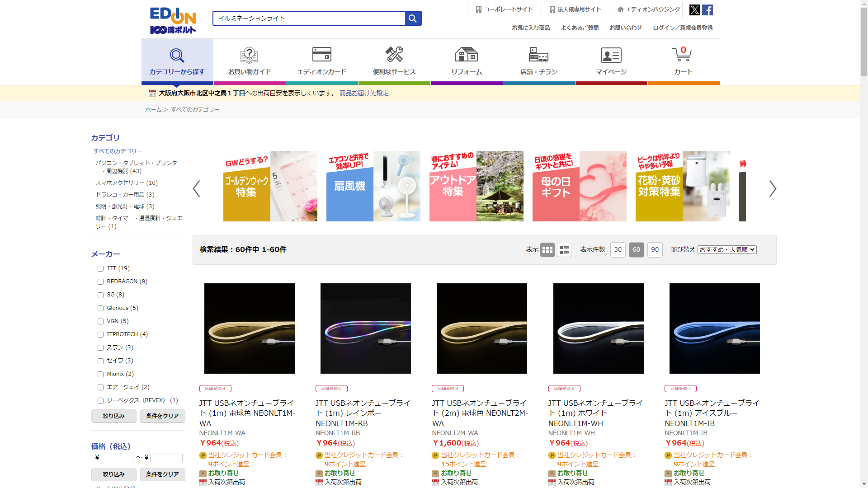Open the X (Twitter) social icon
The width and height of the screenshot is (868, 488).
click(x=694, y=10)
